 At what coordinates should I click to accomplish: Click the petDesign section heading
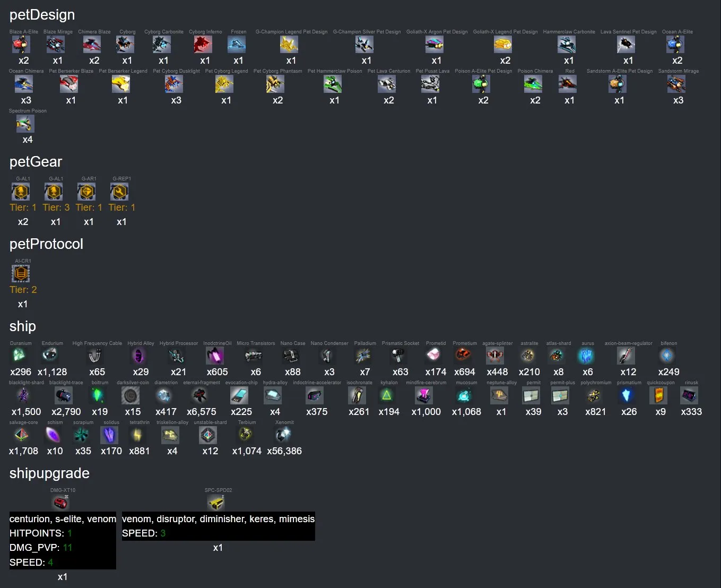tap(42, 15)
